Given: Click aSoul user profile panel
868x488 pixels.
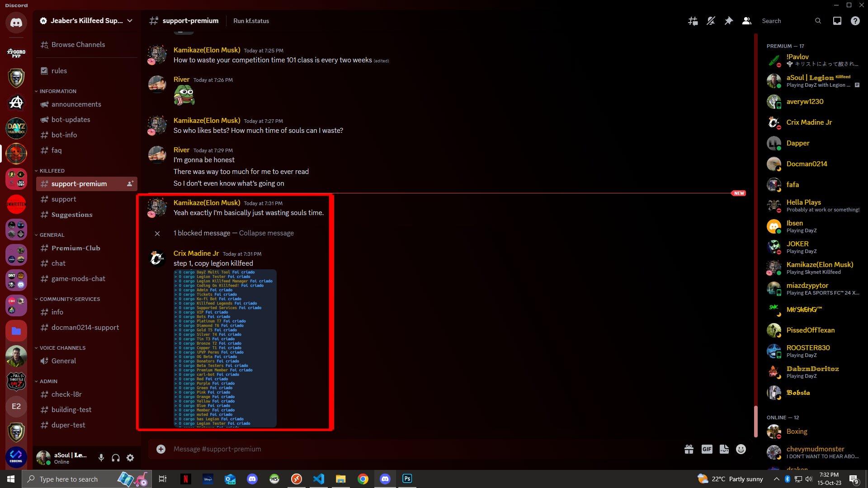Looking at the screenshot, I should [x=63, y=458].
